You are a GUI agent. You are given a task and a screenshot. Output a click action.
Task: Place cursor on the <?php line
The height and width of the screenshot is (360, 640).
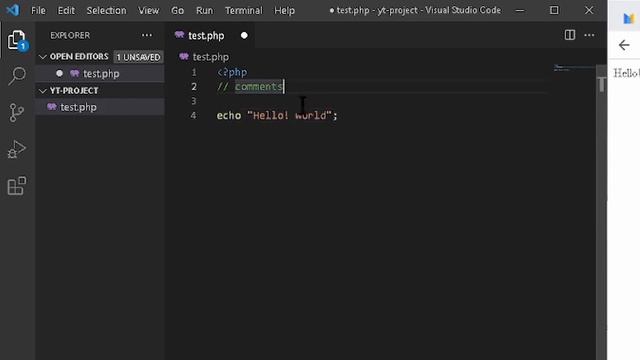(232, 72)
